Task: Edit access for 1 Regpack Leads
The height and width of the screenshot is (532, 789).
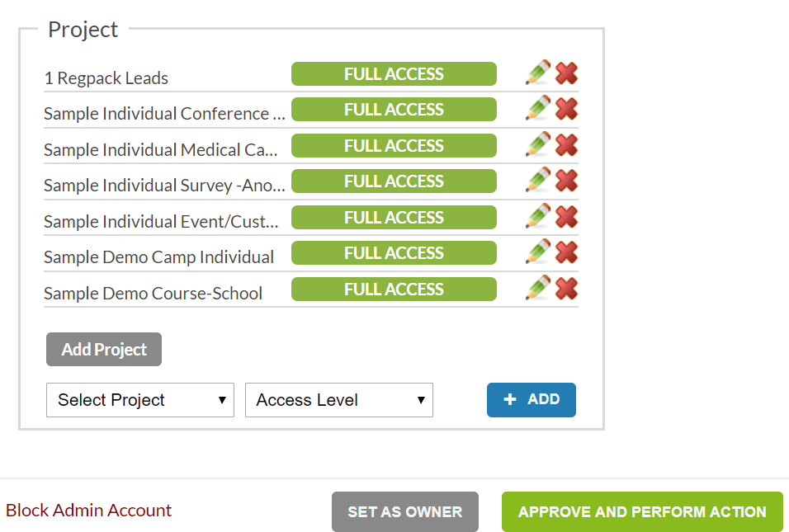Action: point(537,73)
